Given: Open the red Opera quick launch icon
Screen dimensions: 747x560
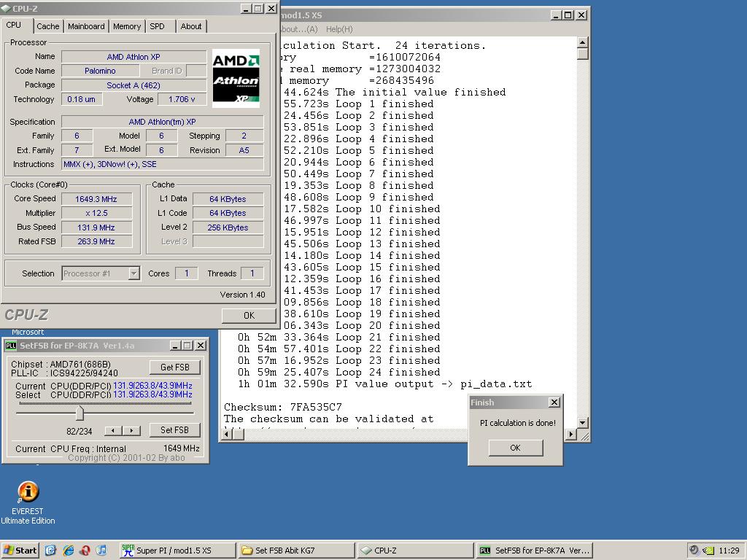Looking at the screenshot, I should 85,551.
